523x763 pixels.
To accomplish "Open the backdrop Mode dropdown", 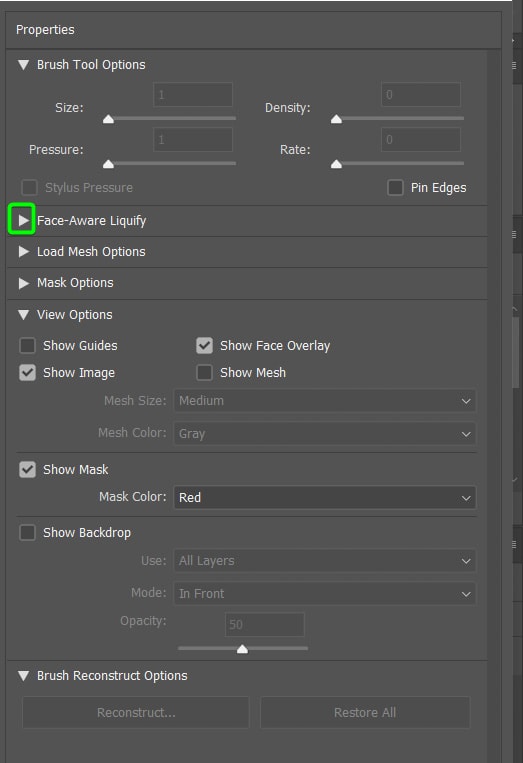I will (325, 594).
